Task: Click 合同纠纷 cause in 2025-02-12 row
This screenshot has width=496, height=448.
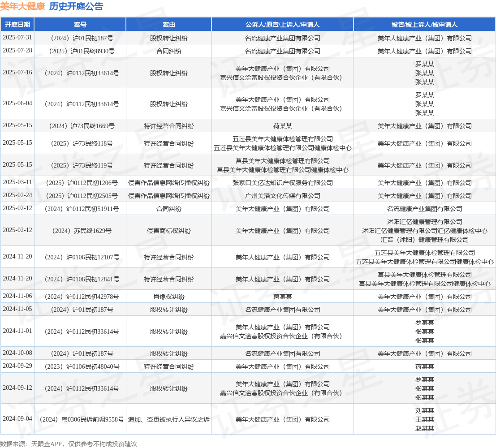Action: (168, 209)
